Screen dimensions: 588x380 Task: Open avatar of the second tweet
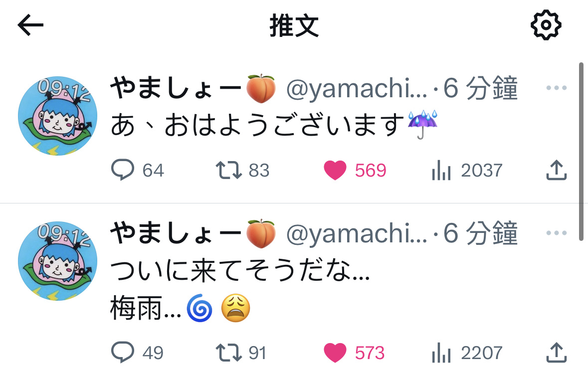click(58, 261)
